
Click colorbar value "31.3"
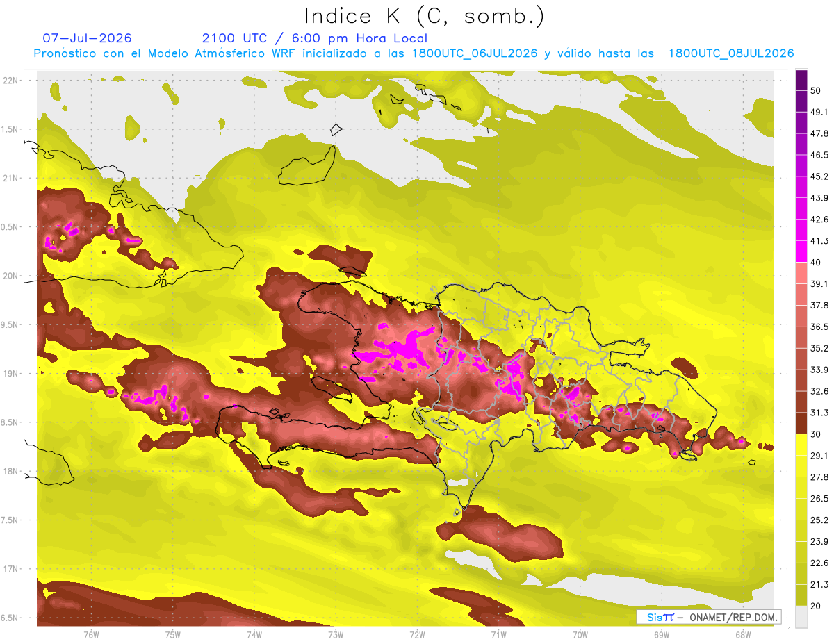click(x=819, y=413)
